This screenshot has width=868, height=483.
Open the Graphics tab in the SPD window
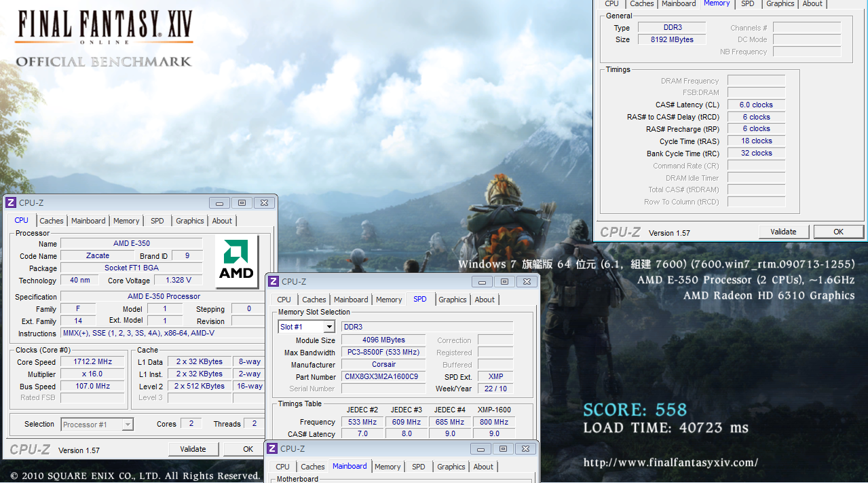pos(453,300)
